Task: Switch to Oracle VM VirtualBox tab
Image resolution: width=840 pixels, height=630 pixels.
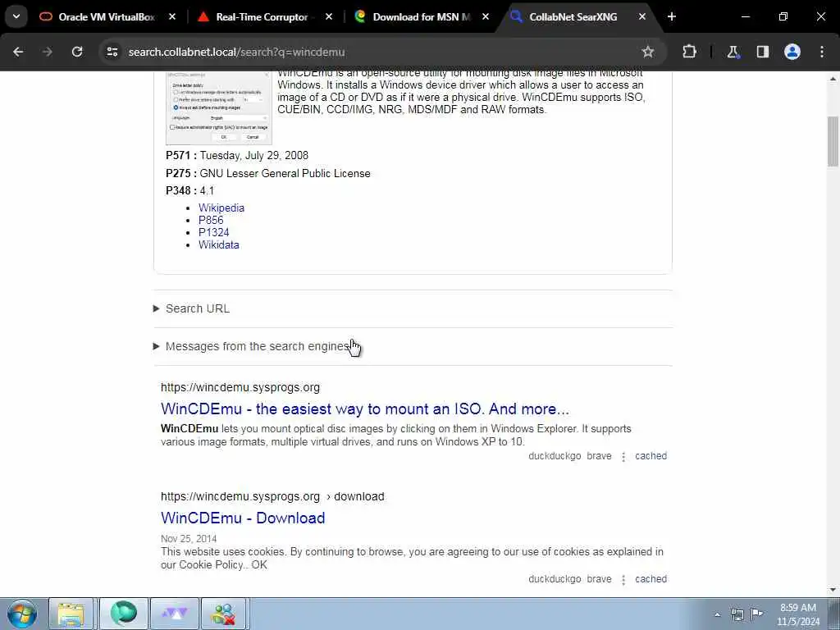Action: (x=107, y=16)
